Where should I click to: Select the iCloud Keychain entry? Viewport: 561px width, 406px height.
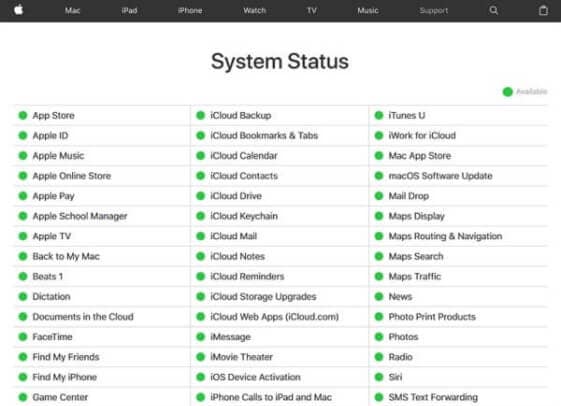[244, 216]
